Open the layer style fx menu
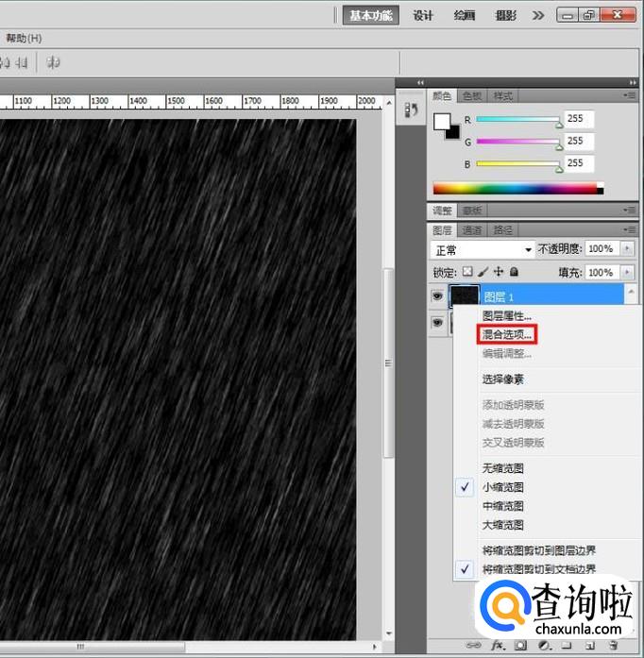 click(x=497, y=646)
